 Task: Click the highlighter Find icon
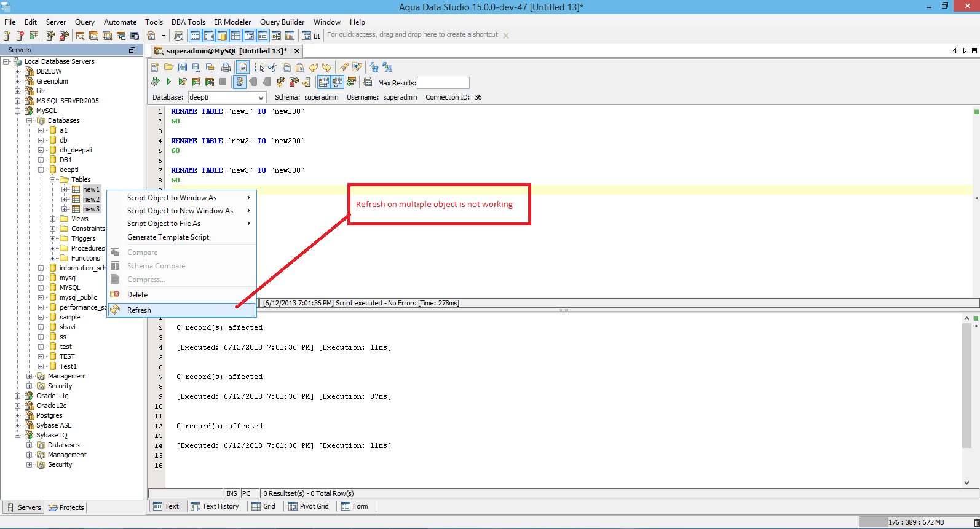(x=344, y=67)
